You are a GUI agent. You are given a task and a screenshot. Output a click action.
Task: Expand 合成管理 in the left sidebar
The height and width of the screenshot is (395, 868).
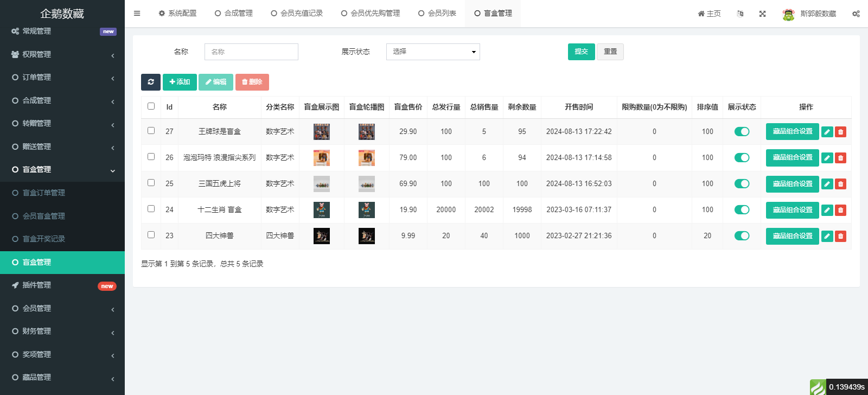(62, 100)
